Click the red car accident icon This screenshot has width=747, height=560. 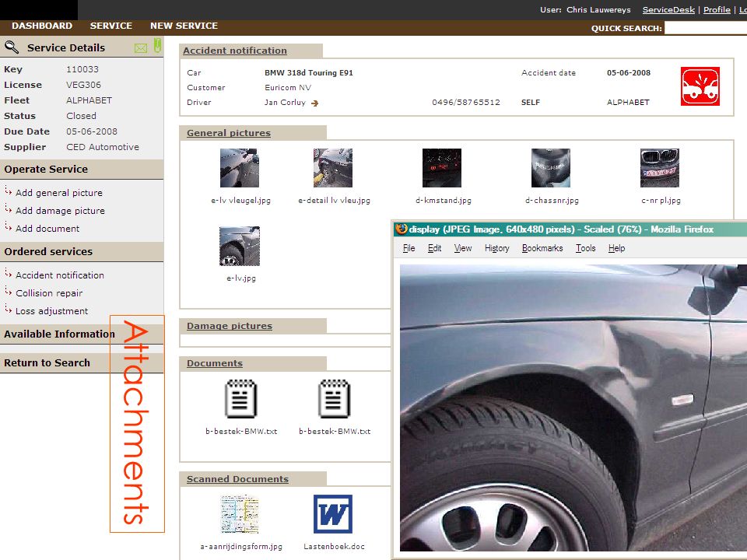point(700,86)
